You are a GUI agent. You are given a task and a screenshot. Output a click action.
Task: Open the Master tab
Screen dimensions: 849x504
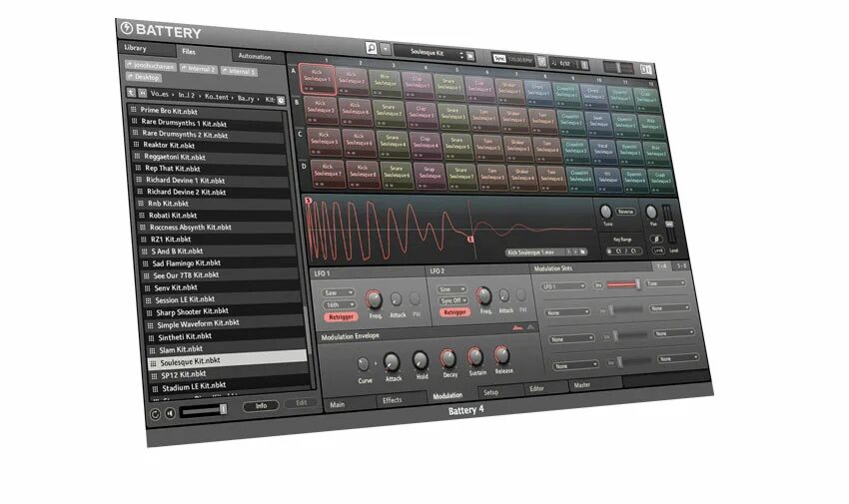pos(594,384)
